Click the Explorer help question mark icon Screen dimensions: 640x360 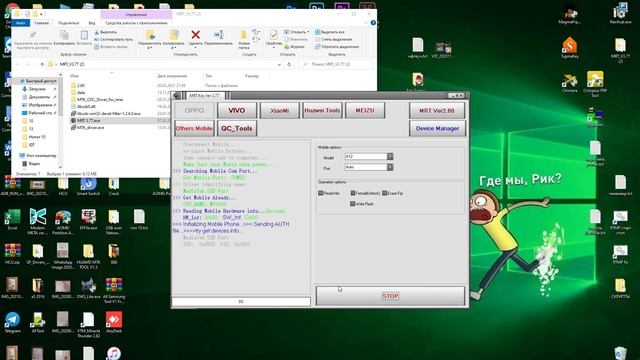tap(373, 23)
